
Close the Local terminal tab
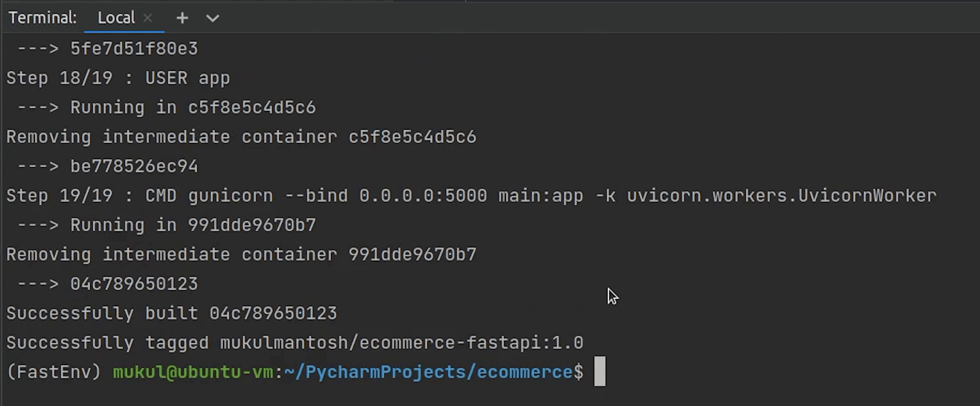(x=148, y=18)
